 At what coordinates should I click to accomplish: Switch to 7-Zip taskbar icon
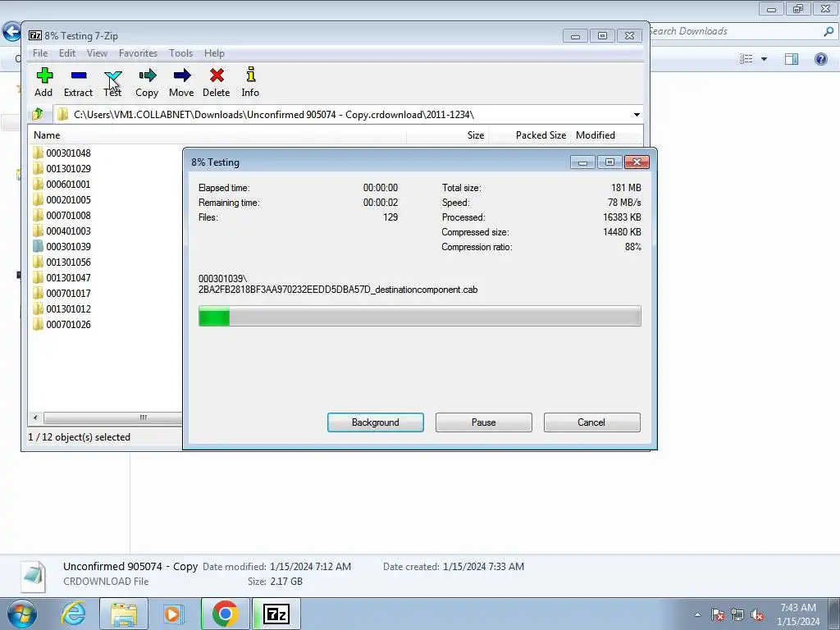click(276, 614)
